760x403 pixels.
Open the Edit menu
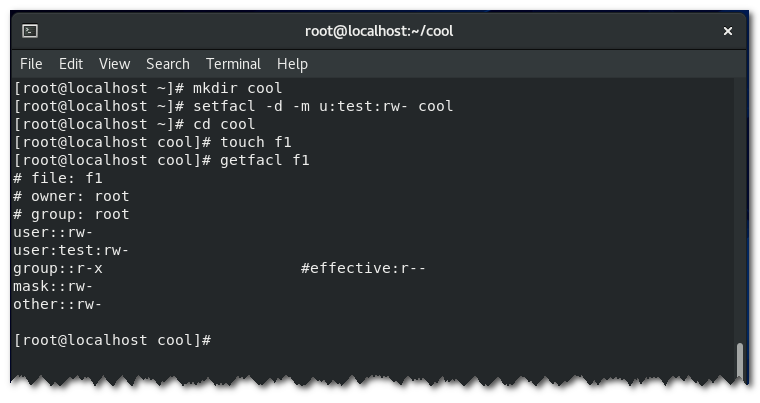click(x=71, y=64)
